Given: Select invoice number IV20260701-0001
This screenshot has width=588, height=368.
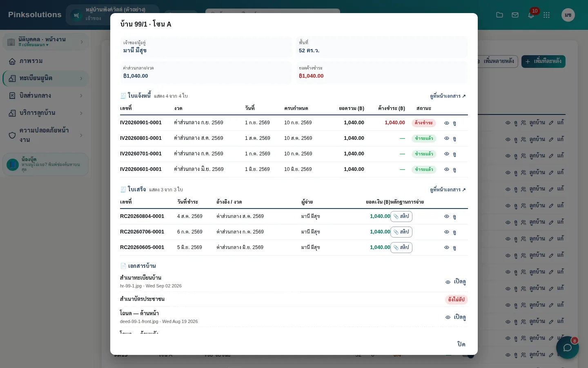Looking at the screenshot, I should click(141, 154).
